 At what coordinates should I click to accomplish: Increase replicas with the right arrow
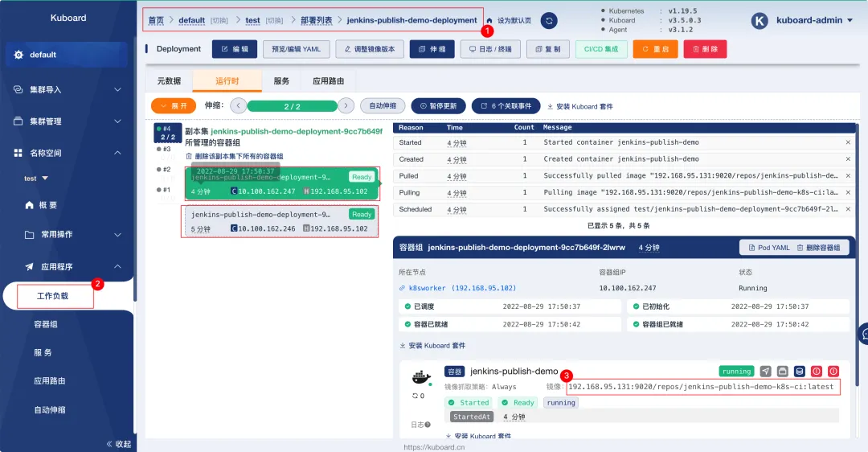(346, 106)
